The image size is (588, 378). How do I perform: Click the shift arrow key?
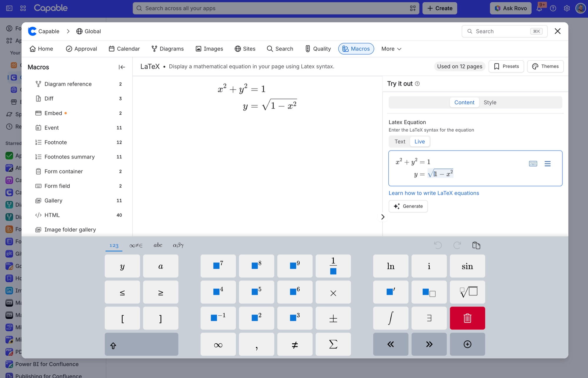click(141, 344)
